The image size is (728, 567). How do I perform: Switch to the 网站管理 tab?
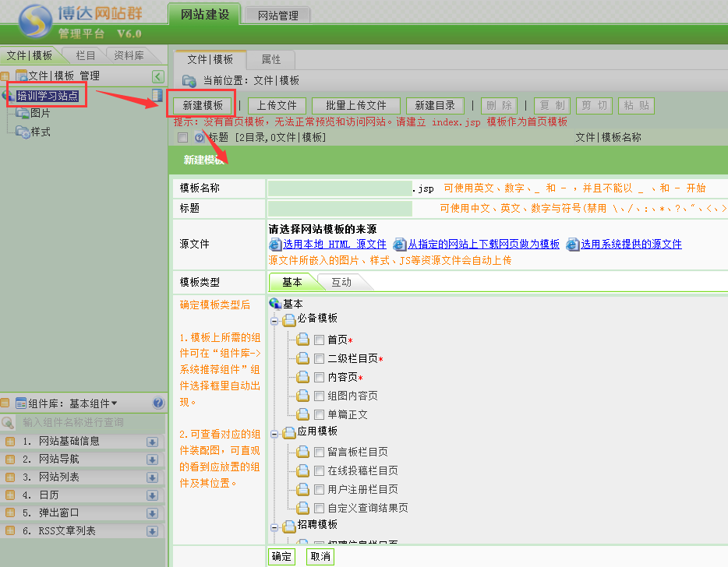pyautogui.click(x=278, y=15)
